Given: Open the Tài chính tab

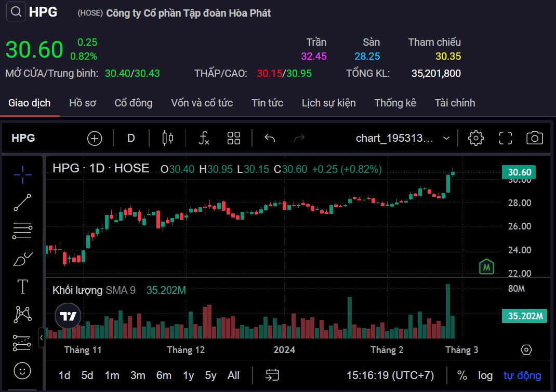Looking at the screenshot, I should click(455, 103).
